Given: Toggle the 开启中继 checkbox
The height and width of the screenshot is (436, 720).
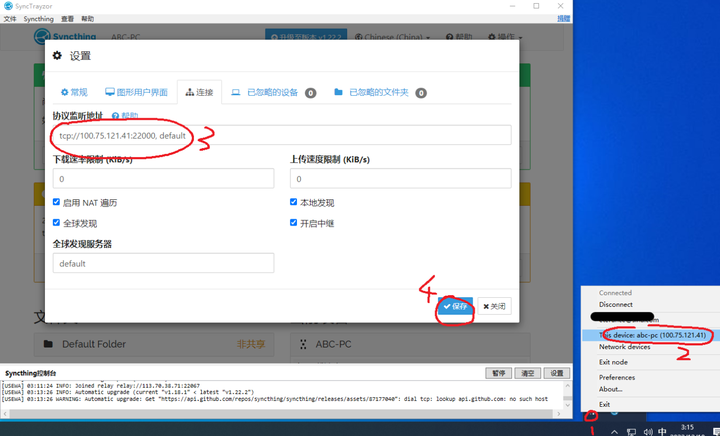Looking at the screenshot, I should (293, 223).
